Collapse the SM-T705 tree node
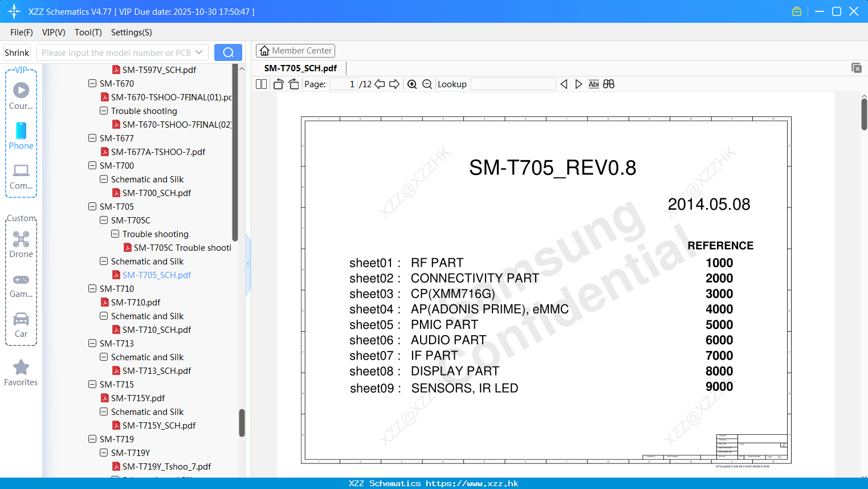This screenshot has width=868, height=489. pyautogui.click(x=92, y=206)
